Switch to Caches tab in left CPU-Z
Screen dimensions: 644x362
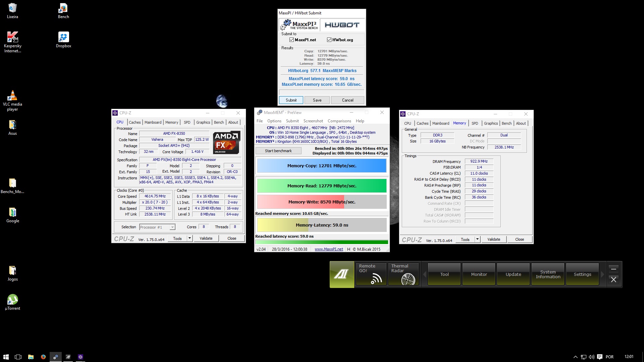coord(135,122)
